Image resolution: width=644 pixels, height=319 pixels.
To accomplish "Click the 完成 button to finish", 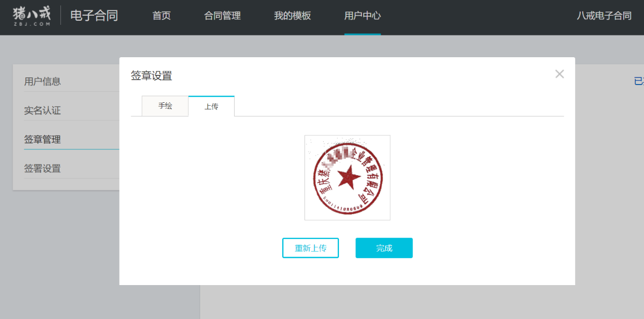I will point(384,248).
